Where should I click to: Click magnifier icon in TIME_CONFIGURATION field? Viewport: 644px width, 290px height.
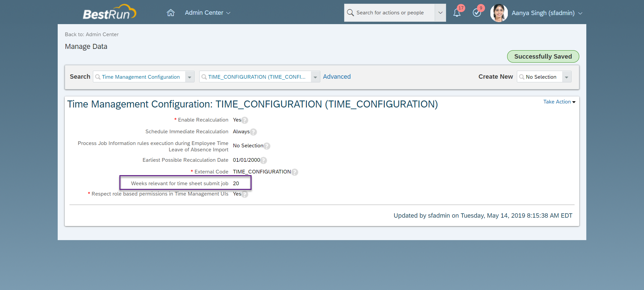(204, 77)
